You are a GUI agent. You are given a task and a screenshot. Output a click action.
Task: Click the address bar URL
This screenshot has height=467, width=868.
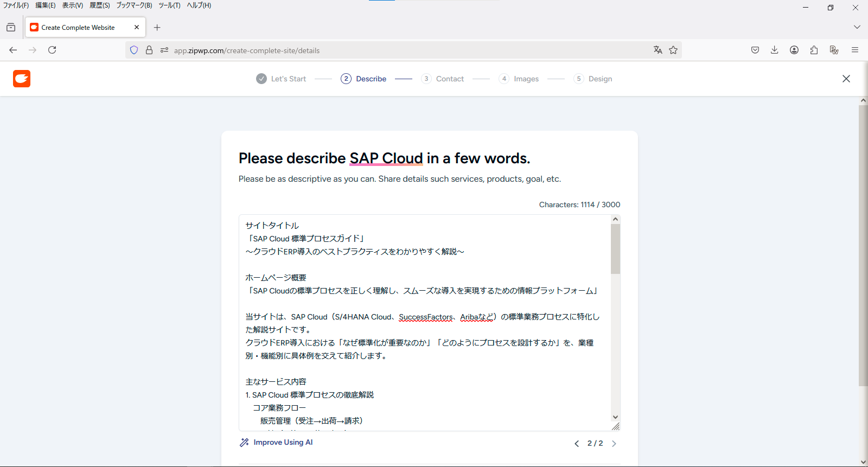point(247,50)
